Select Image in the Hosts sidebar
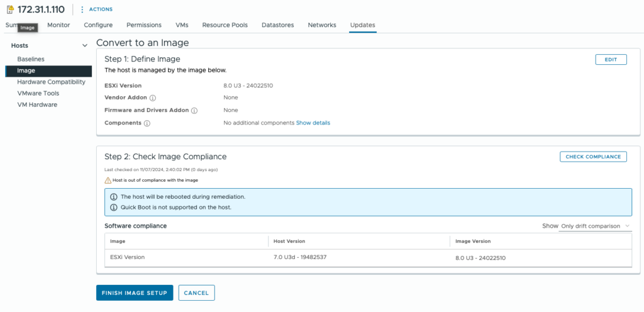 tap(49, 70)
